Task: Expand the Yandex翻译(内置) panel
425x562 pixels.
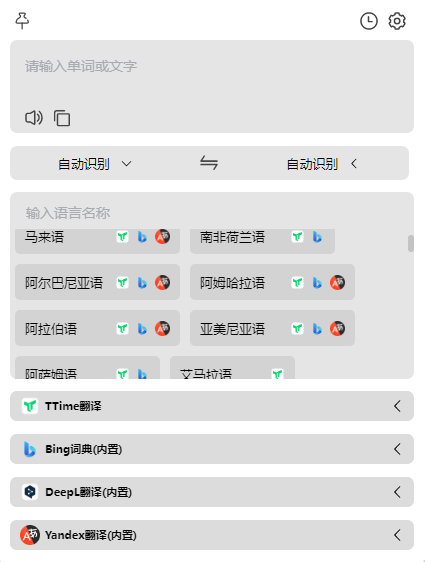Action: tap(212, 535)
